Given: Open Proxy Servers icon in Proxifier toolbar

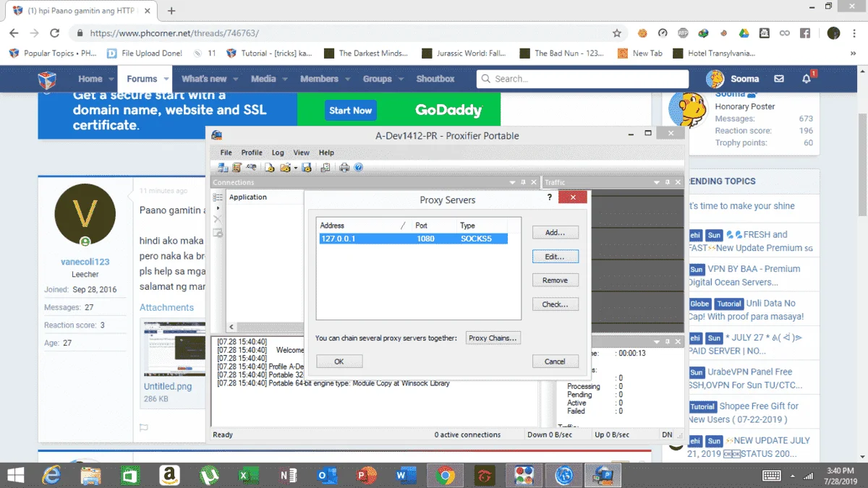Looking at the screenshot, I should pos(223,168).
